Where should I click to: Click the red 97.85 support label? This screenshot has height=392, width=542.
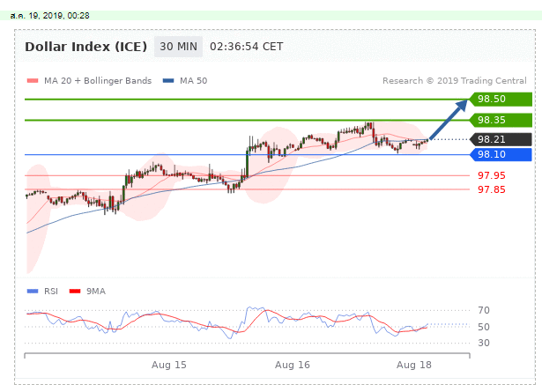492,189
